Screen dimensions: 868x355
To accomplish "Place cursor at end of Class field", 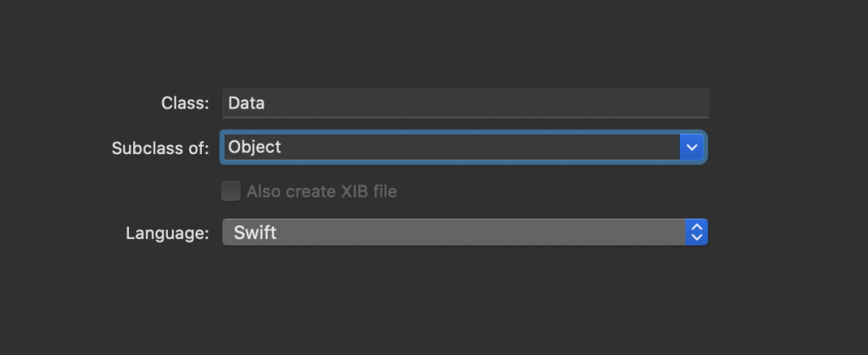I will [x=593, y=103].
